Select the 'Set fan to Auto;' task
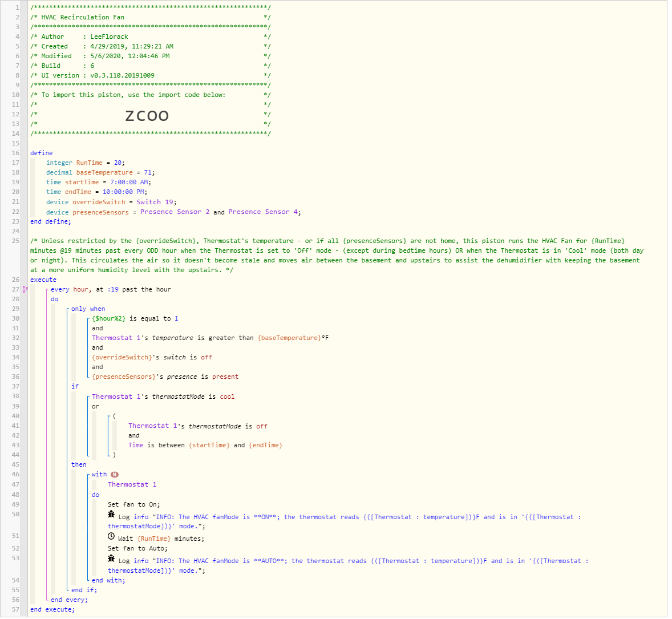The image size is (672, 619). (137, 549)
